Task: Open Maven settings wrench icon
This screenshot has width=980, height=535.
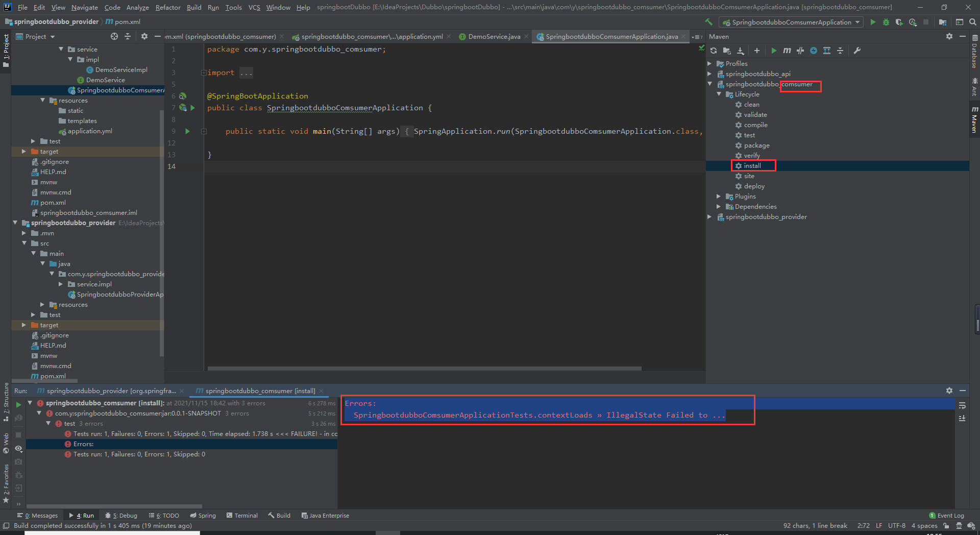Action: (x=857, y=51)
